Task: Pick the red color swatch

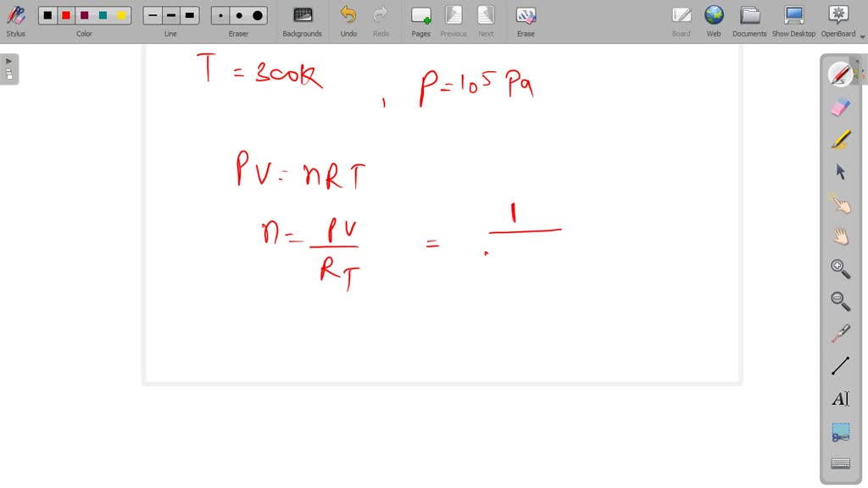Action: pos(66,14)
